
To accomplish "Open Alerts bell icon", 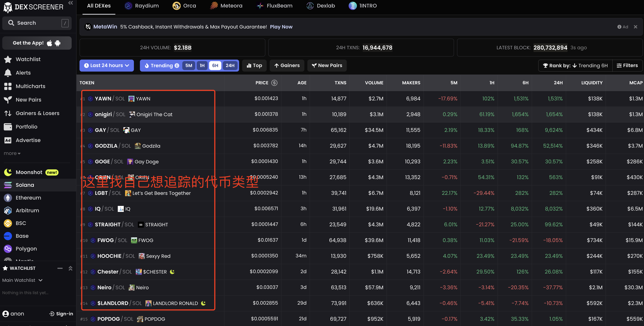I will pyautogui.click(x=8, y=73).
